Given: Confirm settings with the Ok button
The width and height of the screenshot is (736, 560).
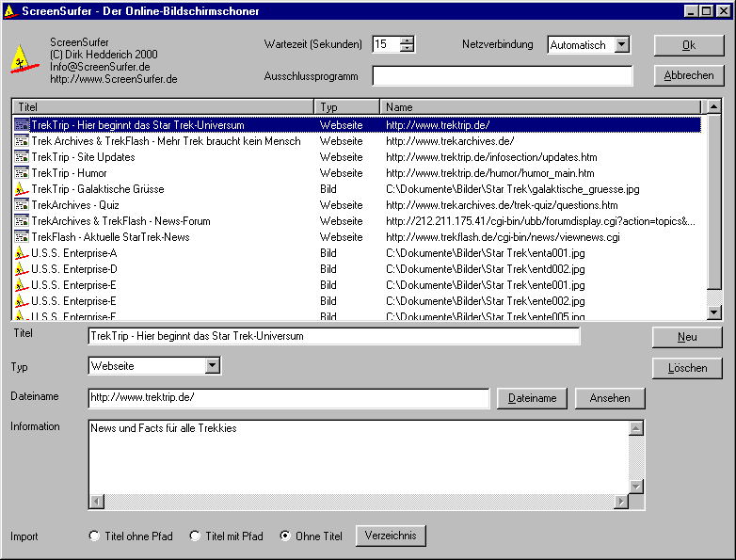Looking at the screenshot, I should (x=689, y=45).
